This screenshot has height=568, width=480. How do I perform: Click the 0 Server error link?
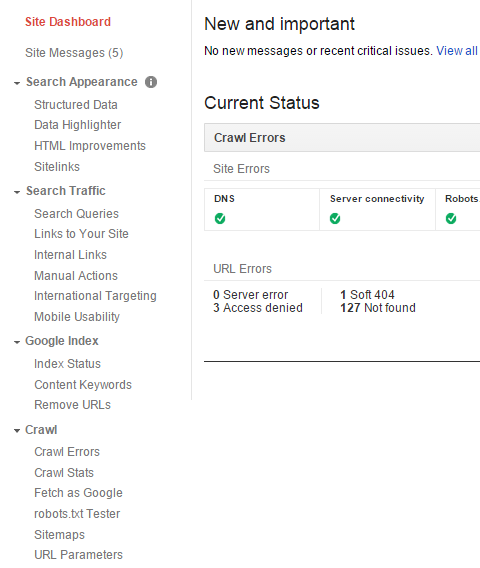[250, 295]
